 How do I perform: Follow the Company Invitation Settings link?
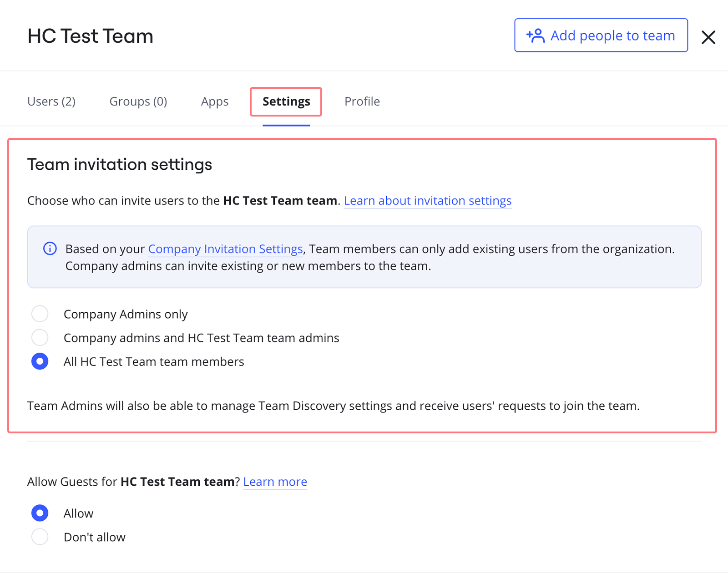tap(225, 249)
